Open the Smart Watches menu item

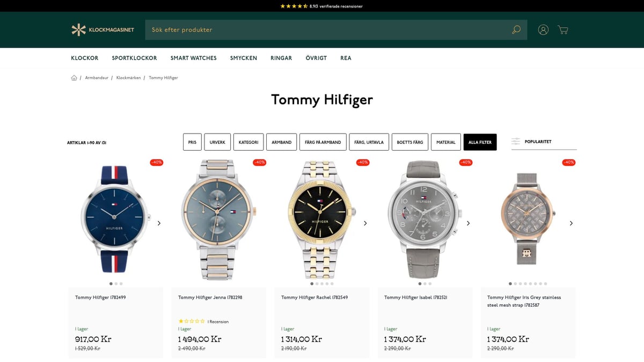pyautogui.click(x=194, y=58)
